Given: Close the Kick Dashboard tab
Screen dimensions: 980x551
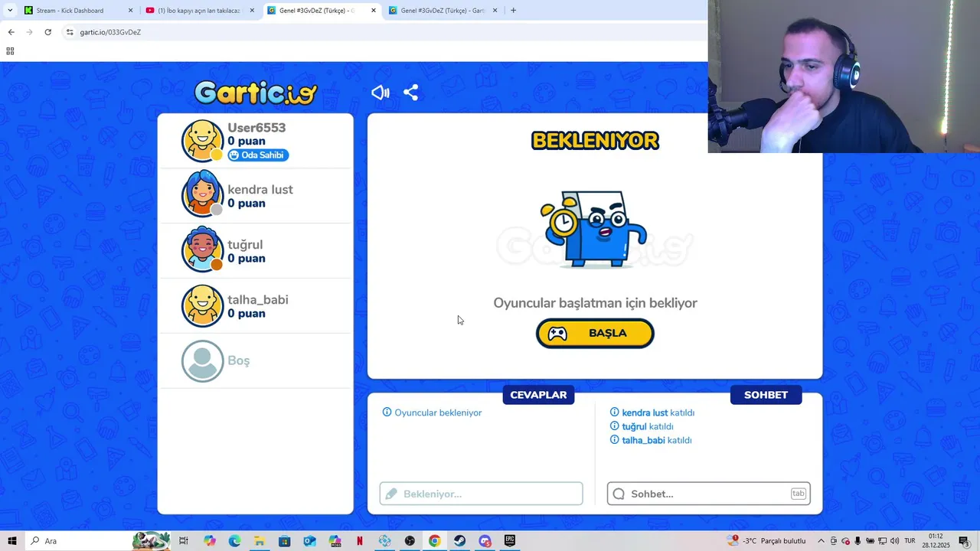Looking at the screenshot, I should coord(130,11).
